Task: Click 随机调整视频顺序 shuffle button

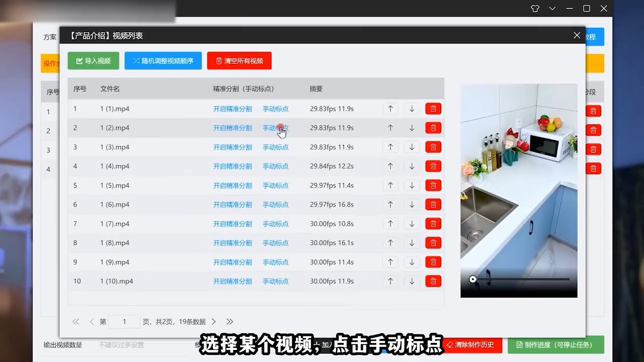Action: 163,61
